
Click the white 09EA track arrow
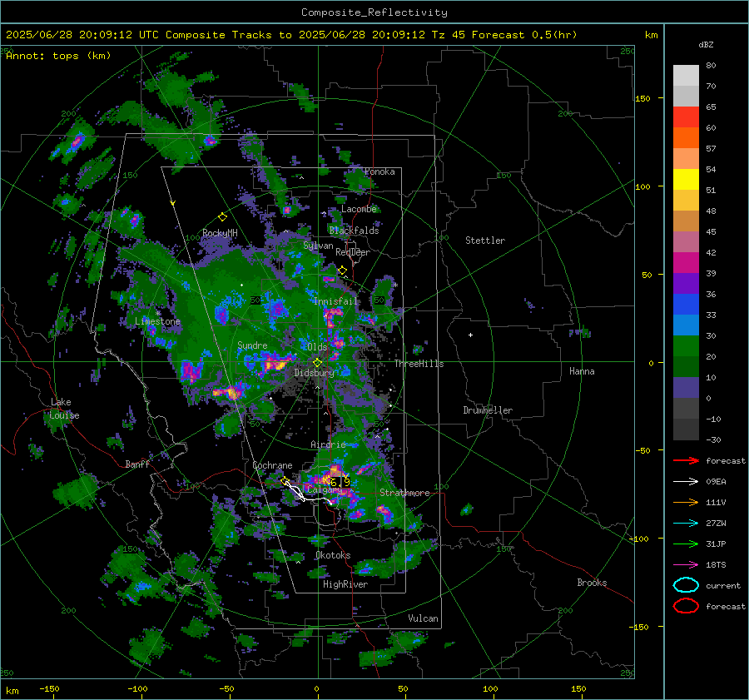[686, 482]
